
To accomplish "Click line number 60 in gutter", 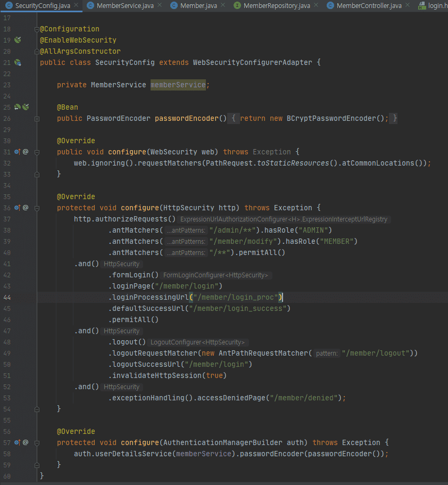I will point(7,476).
